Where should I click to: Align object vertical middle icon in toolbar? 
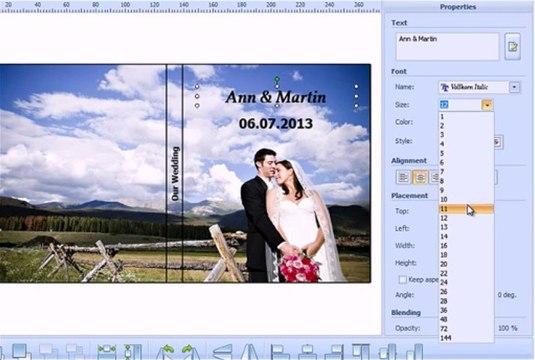(x=388, y=352)
